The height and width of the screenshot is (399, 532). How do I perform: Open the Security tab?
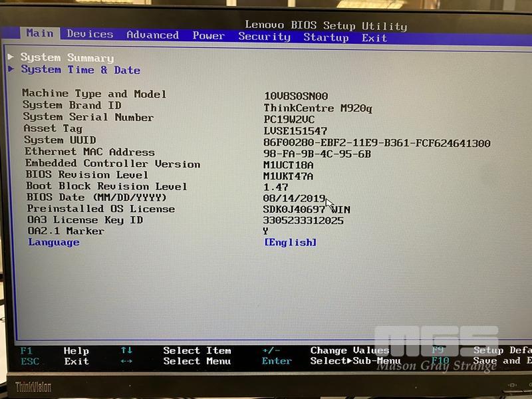[264, 37]
